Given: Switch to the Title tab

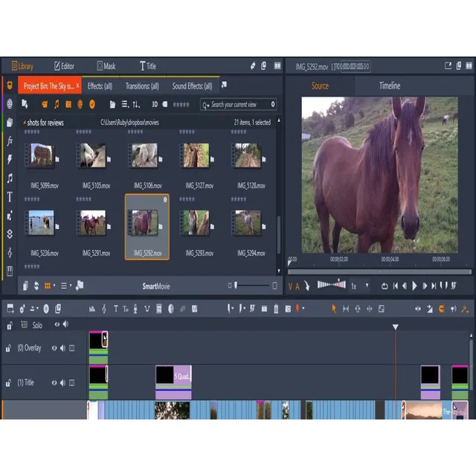Looking at the screenshot, I should [148, 66].
